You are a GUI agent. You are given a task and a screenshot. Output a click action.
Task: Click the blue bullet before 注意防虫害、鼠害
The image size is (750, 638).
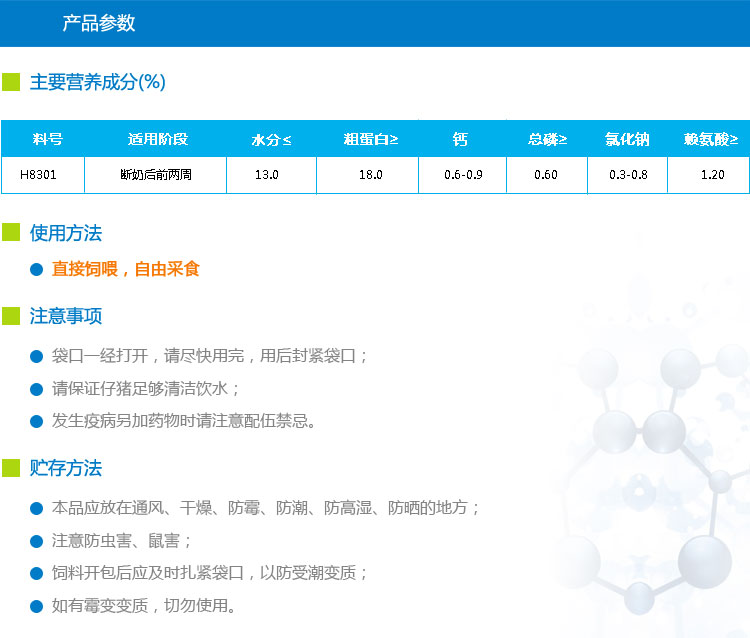(37, 540)
